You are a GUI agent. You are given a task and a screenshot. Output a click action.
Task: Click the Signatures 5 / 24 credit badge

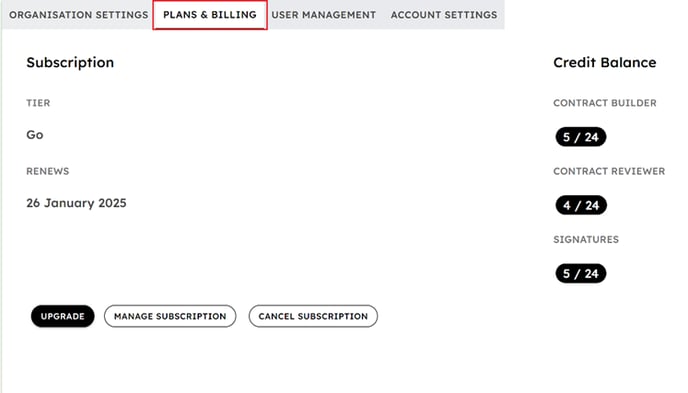pyautogui.click(x=581, y=274)
